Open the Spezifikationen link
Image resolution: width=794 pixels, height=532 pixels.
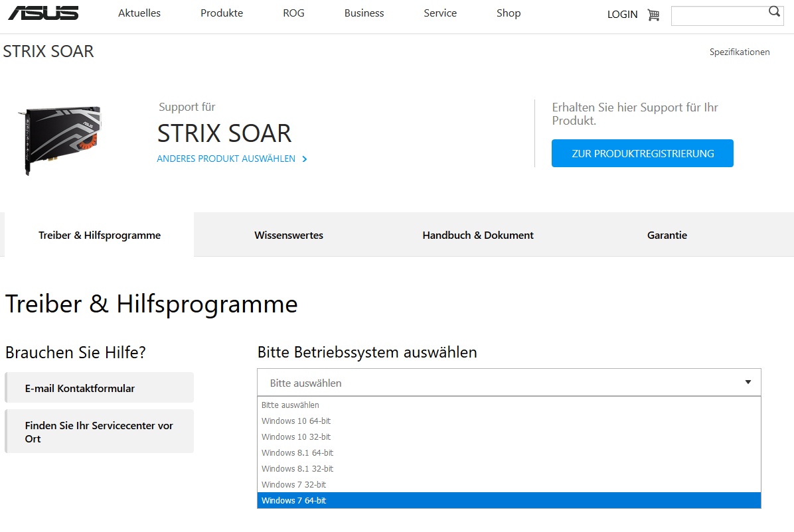[740, 52]
